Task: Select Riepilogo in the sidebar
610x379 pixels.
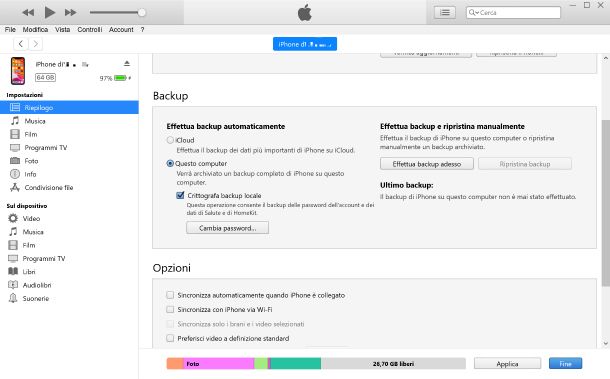Action: [69, 107]
